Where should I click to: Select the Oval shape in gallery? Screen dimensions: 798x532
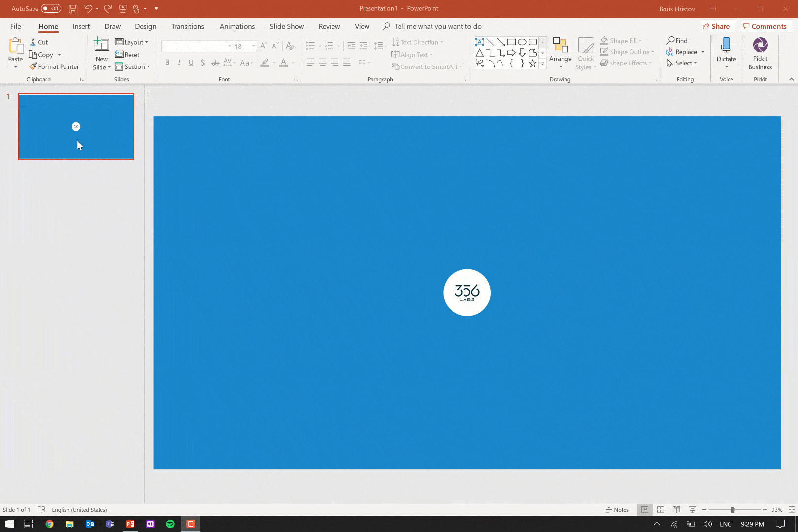[522, 42]
